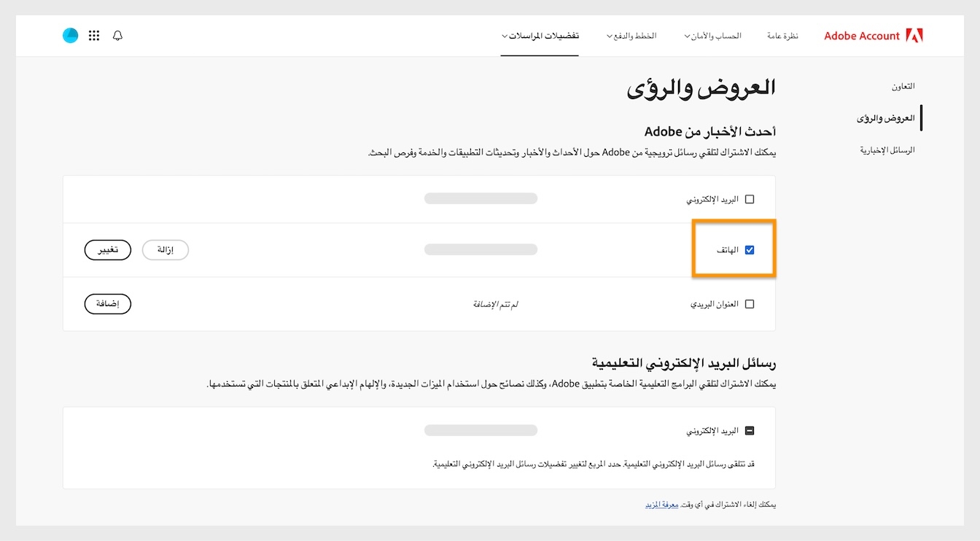Click the تغيير button
The height and width of the screenshot is (541, 980).
[107, 249]
